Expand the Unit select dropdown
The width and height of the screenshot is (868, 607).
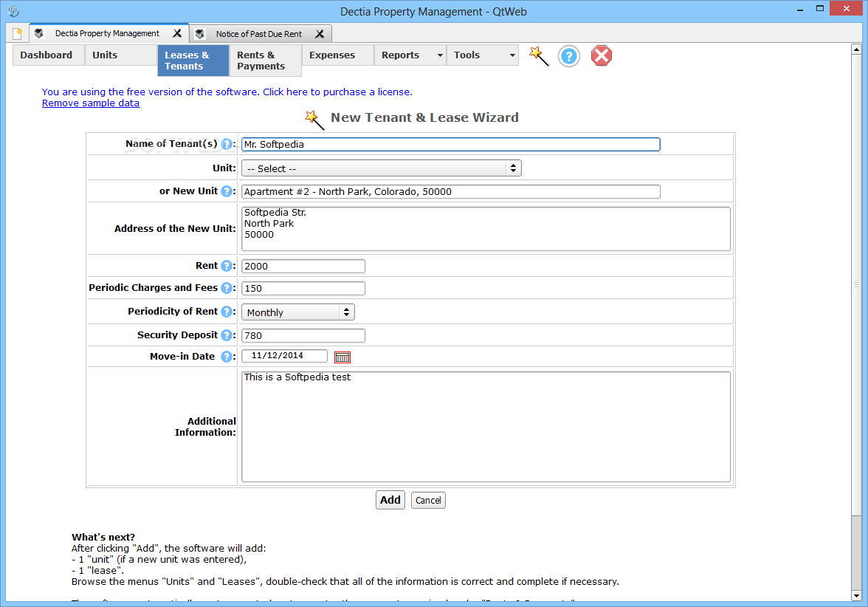click(382, 168)
